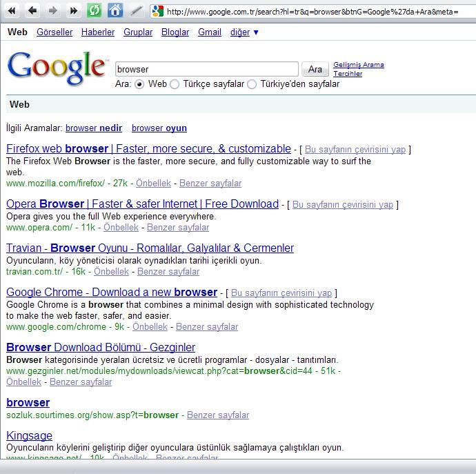Click the pencil edit toolbar icon
Screen dimensions: 476x474
pyautogui.click(x=137, y=11)
